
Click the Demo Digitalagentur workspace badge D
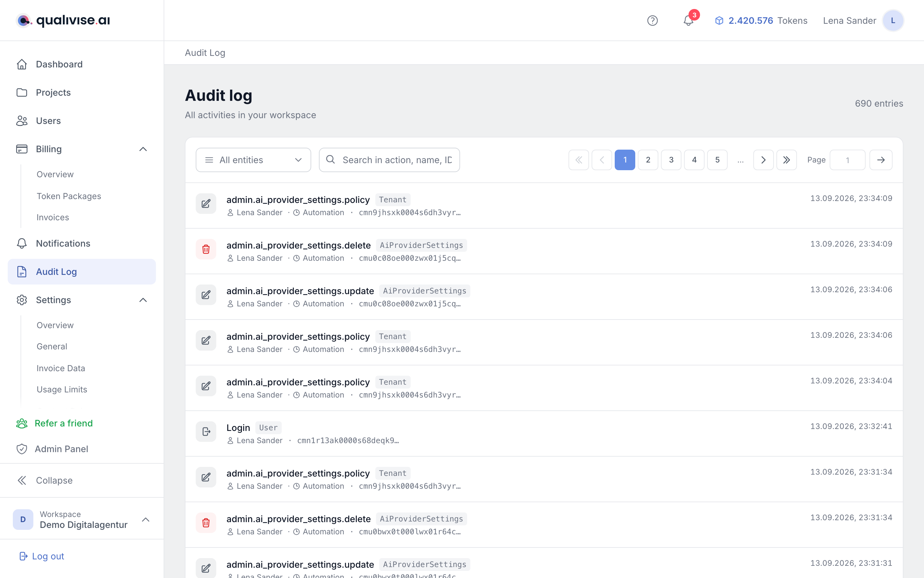(23, 520)
